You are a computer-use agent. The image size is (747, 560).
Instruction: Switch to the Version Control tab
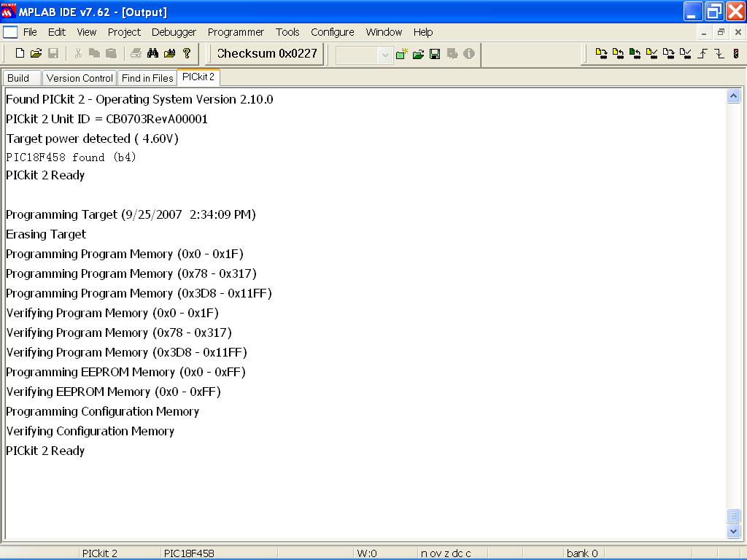80,78
